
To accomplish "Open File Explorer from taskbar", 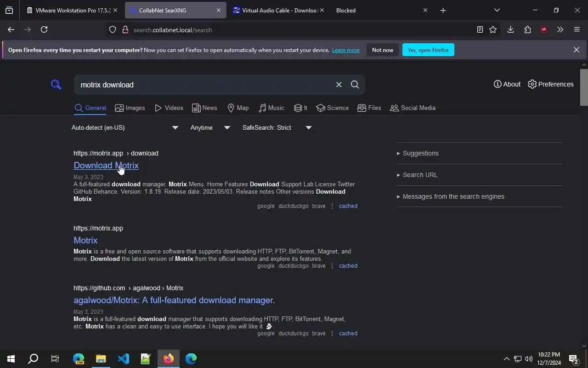I will 101,359.
